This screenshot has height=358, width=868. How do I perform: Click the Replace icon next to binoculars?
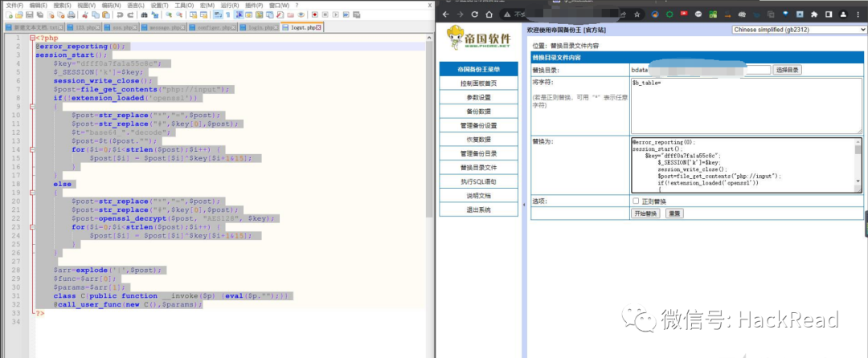click(154, 15)
